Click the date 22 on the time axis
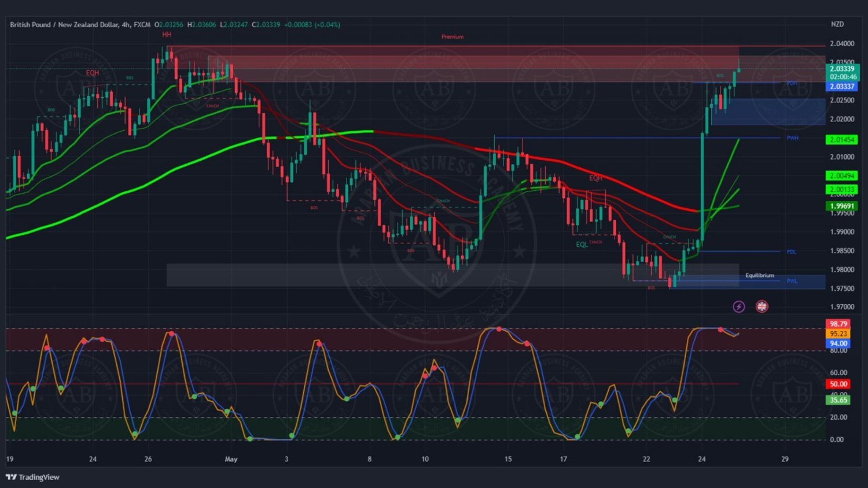Screen dimensions: 868x488 [x=646, y=459]
